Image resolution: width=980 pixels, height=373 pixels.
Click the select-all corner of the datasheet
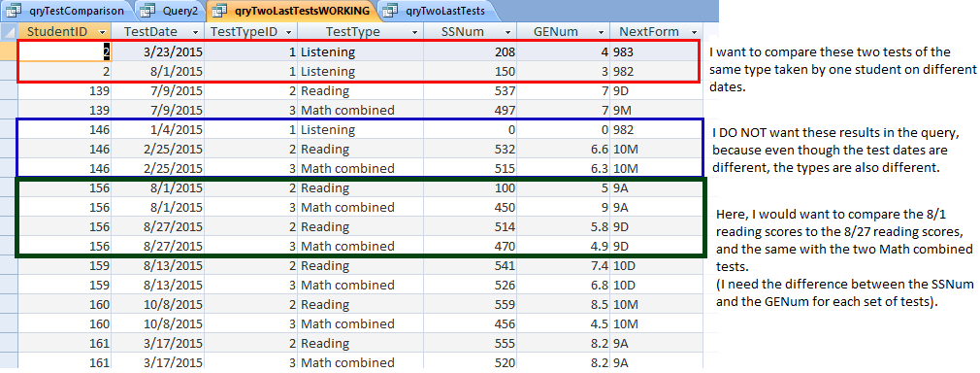coord(10,32)
